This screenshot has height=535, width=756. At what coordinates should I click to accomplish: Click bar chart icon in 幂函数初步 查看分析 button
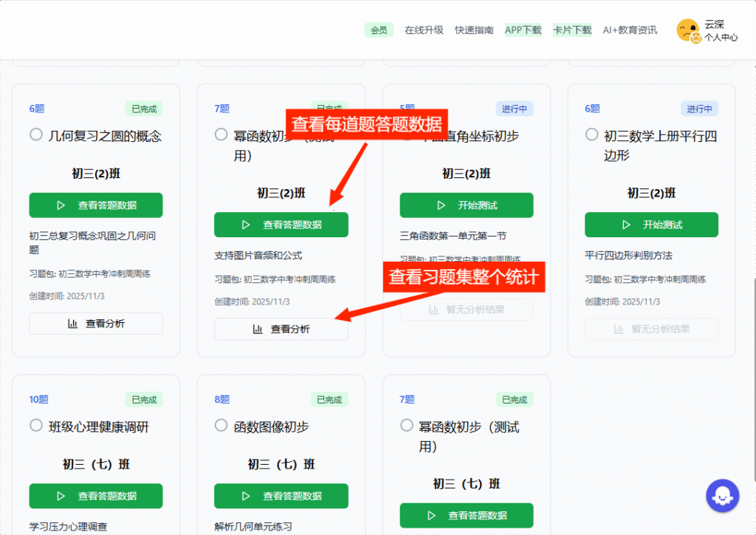pos(258,329)
